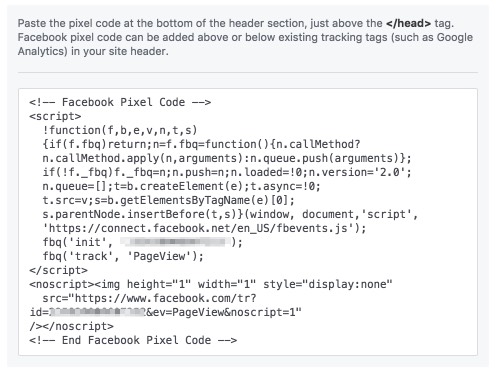Click the End Facebook Pixel Code comment

(x=133, y=340)
